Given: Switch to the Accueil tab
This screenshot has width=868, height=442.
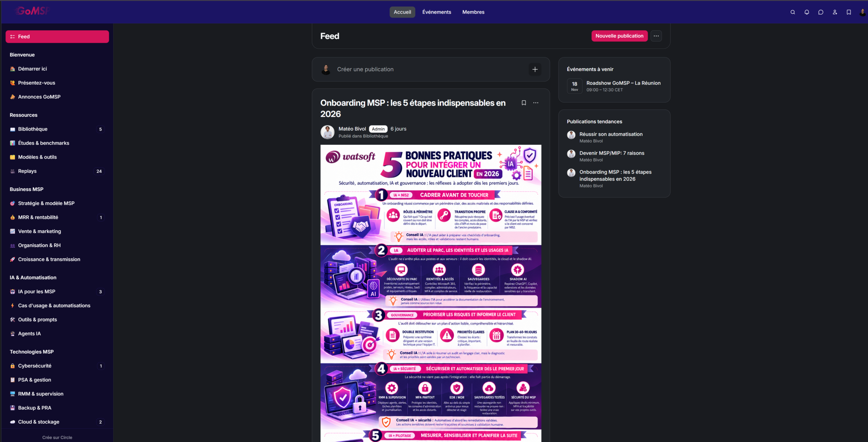Looking at the screenshot, I should [x=402, y=12].
